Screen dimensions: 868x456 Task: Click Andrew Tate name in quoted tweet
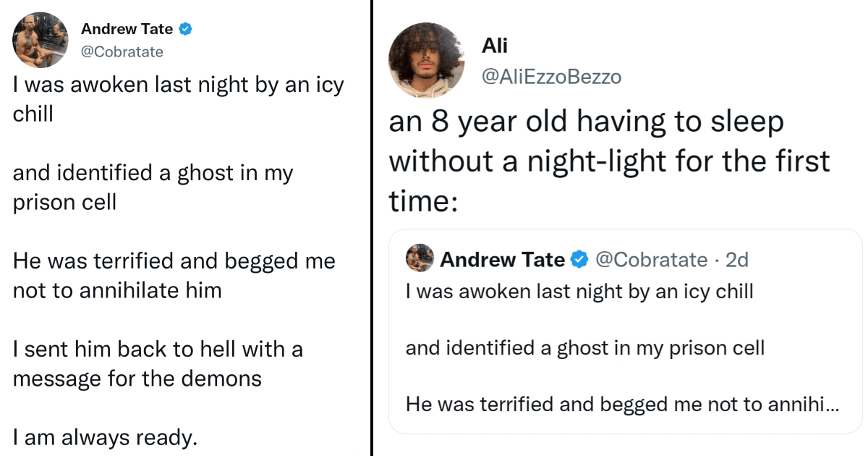pos(503,259)
